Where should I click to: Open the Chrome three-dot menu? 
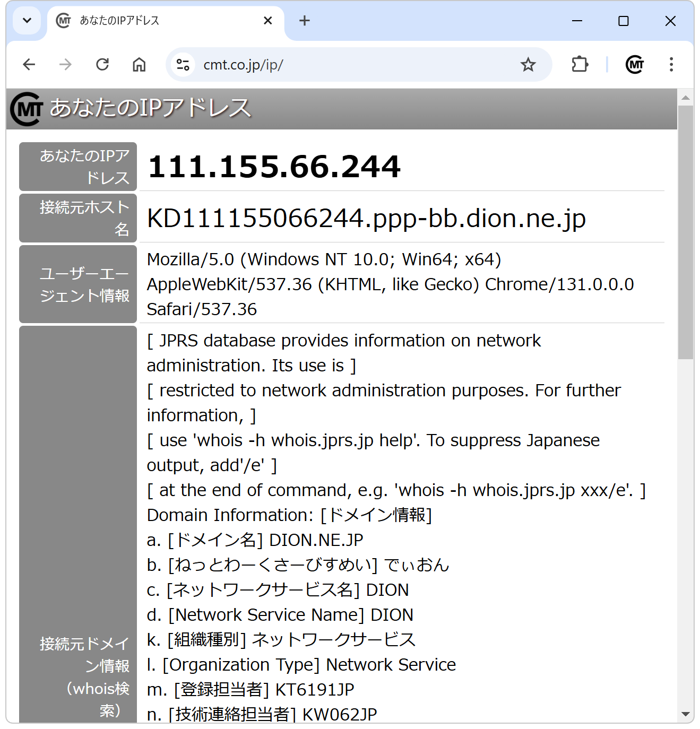(671, 65)
